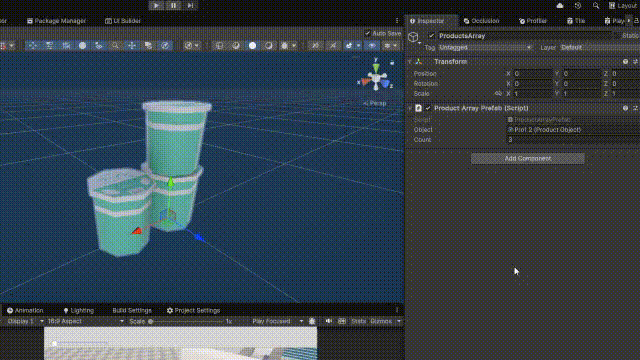
Task: Toggle scene lighting icon
Action: click(236, 46)
